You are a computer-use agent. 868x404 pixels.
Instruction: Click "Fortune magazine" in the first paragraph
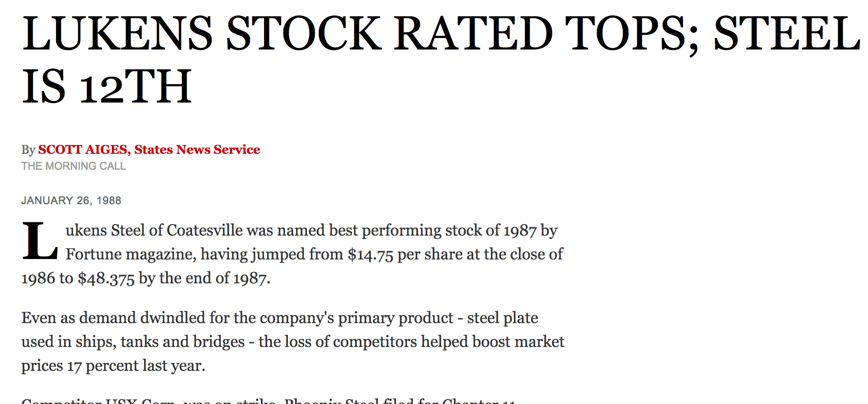130,255
